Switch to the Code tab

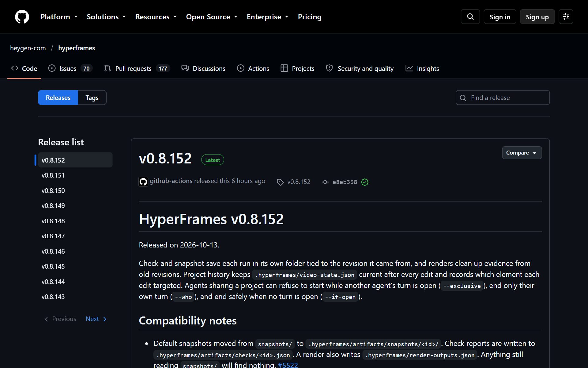24,68
